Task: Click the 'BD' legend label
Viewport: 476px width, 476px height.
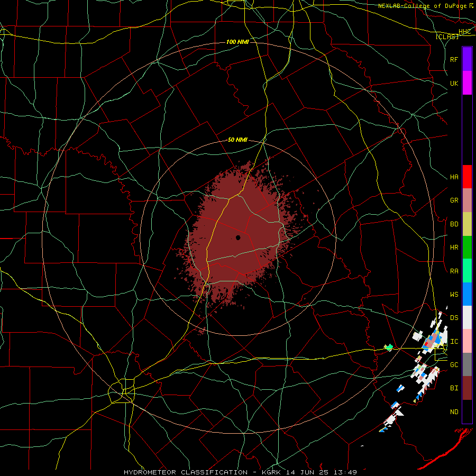Action: click(x=454, y=224)
